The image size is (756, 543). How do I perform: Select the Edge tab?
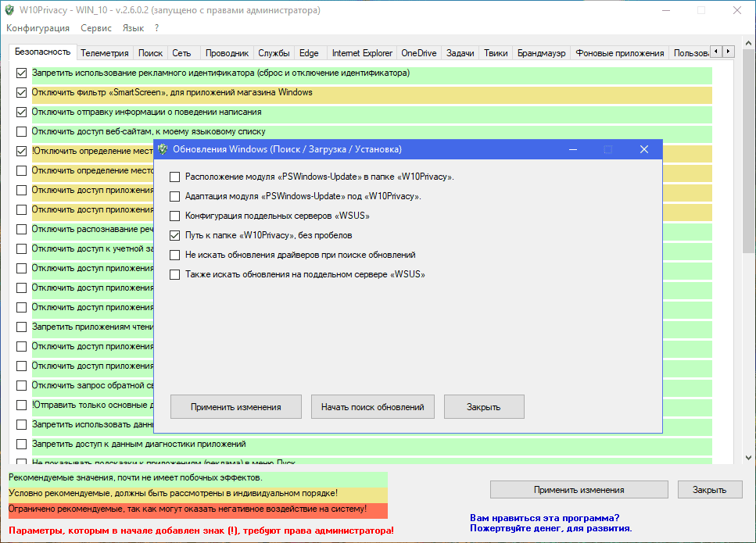309,53
